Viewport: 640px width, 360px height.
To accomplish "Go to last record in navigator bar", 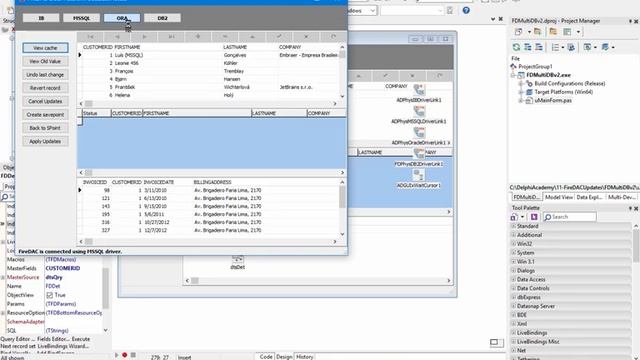I will point(171,37).
